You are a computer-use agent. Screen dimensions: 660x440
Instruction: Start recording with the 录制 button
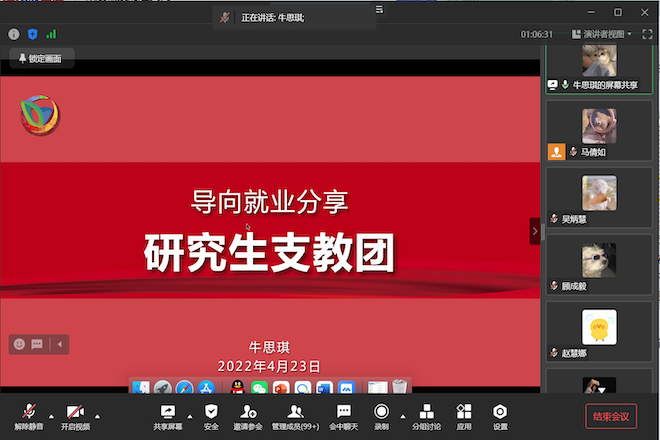(381, 412)
